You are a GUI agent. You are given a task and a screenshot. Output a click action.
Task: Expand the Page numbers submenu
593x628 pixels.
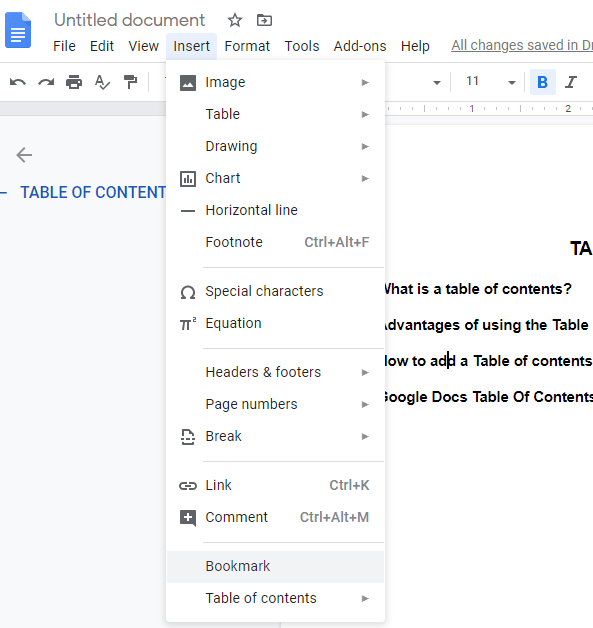(275, 404)
